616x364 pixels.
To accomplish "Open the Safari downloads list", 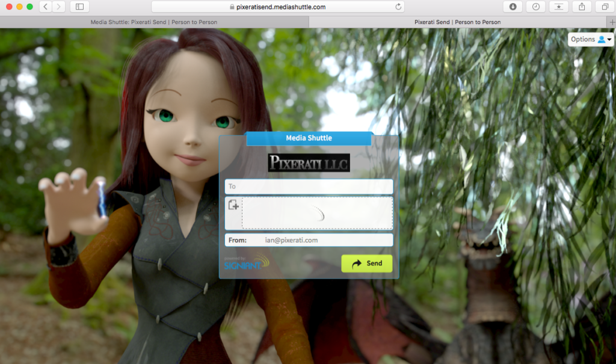I will click(x=513, y=7).
